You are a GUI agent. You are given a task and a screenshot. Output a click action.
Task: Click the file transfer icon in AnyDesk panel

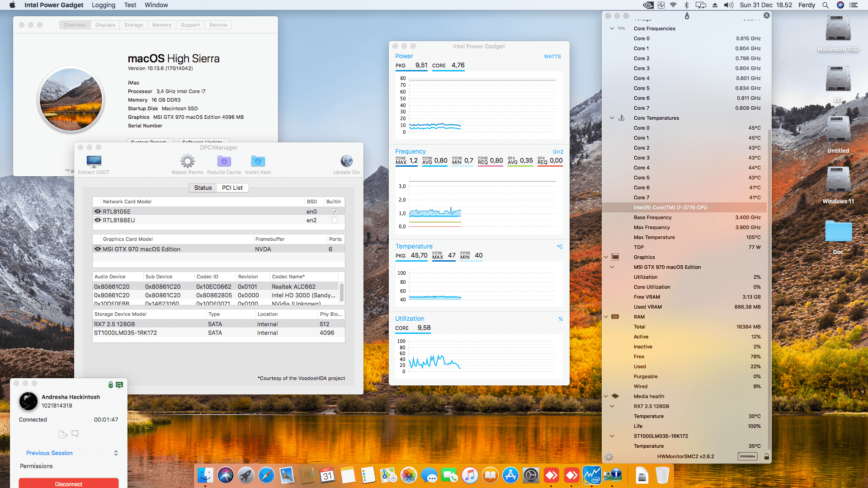[63, 434]
